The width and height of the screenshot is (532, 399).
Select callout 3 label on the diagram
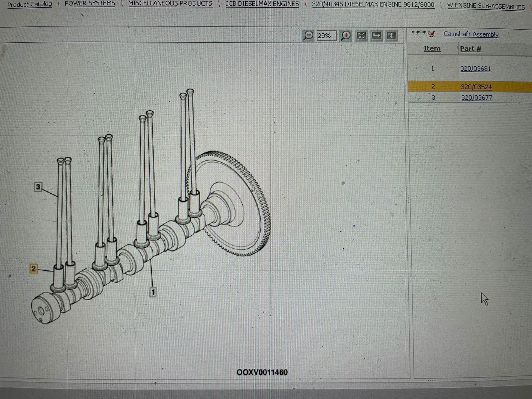pyautogui.click(x=38, y=187)
